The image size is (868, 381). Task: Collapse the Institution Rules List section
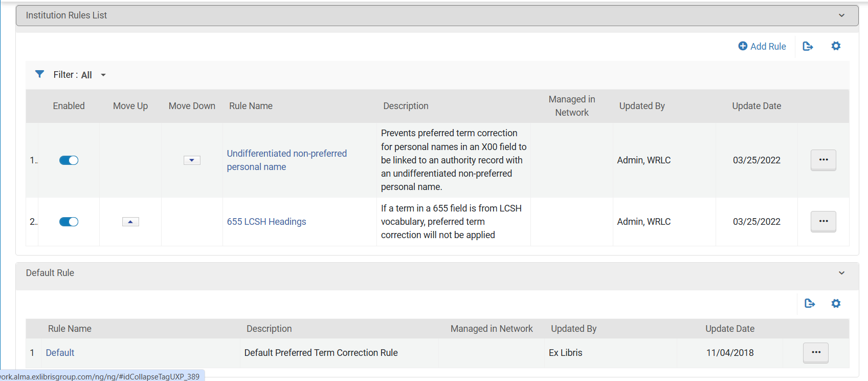click(x=841, y=15)
